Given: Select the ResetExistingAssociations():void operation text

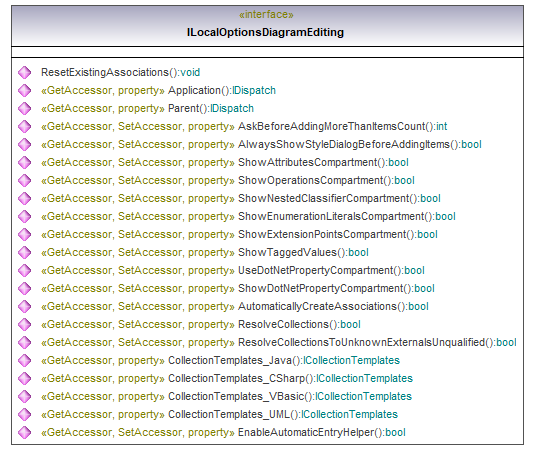Looking at the screenshot, I should 121,72.
